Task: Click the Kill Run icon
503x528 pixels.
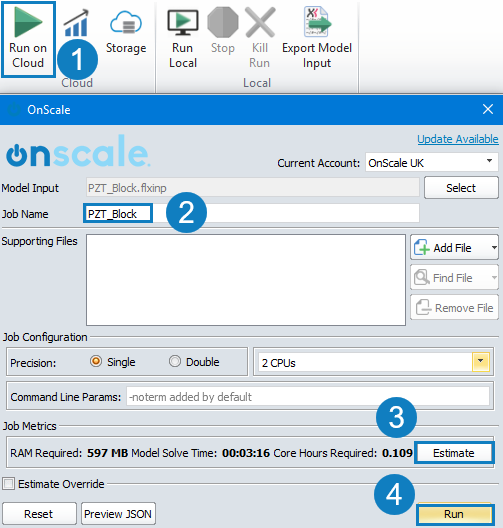Action: pos(260,22)
